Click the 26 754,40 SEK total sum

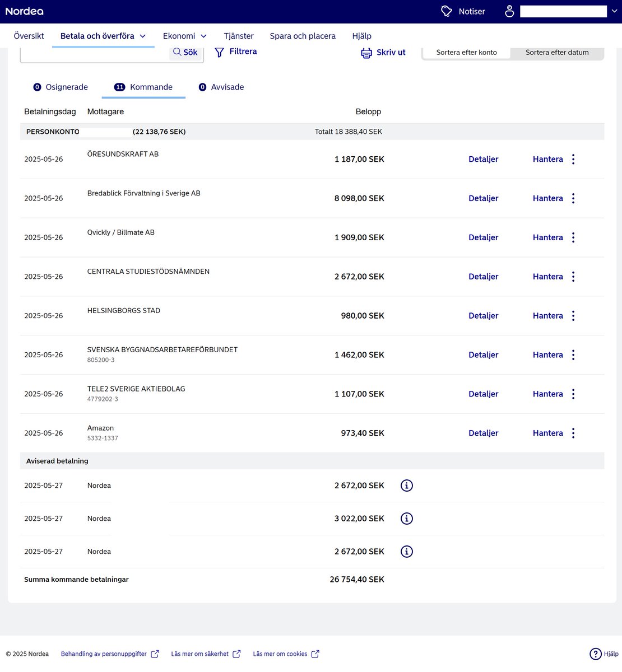pyautogui.click(x=357, y=580)
